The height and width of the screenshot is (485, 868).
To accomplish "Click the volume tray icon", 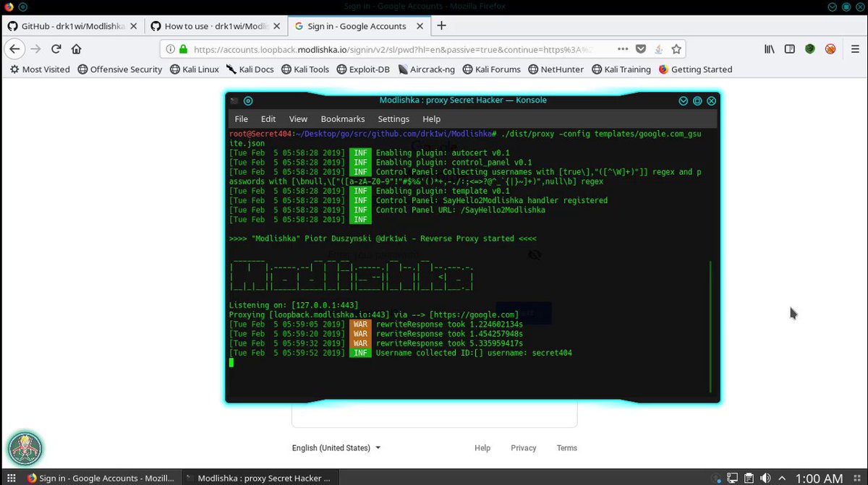I will click(x=766, y=478).
